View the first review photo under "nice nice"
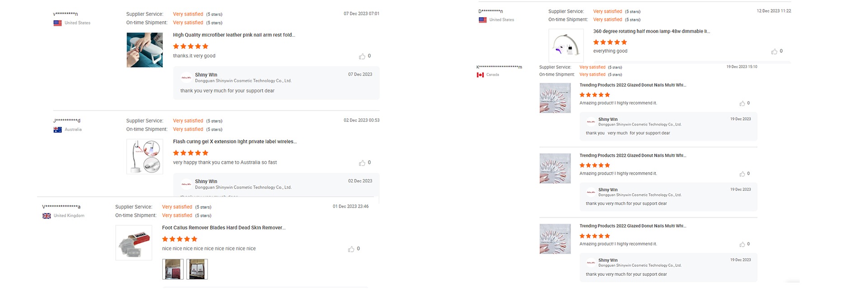Screen dimensions: 868x293 (173, 269)
